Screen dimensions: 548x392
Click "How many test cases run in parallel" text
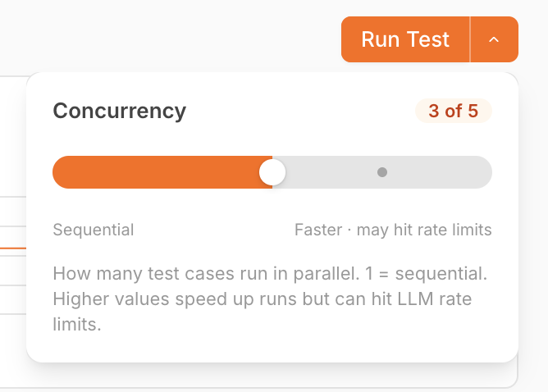coord(206,274)
